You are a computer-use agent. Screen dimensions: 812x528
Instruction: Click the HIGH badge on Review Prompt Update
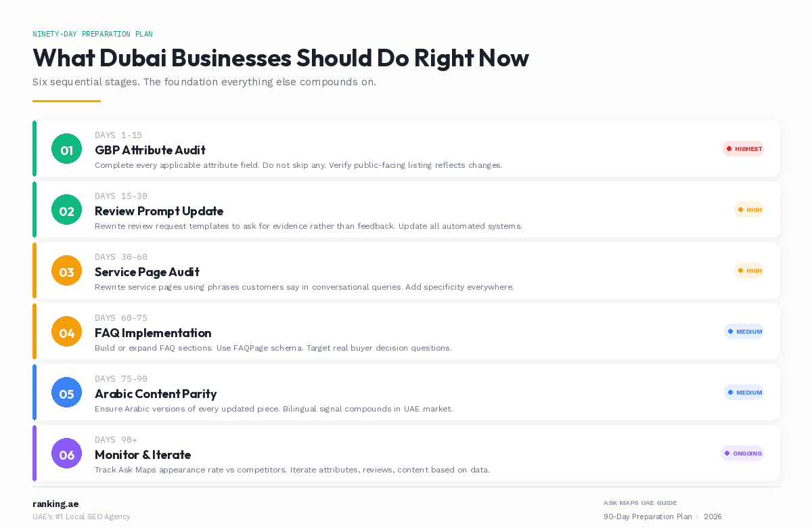749,210
